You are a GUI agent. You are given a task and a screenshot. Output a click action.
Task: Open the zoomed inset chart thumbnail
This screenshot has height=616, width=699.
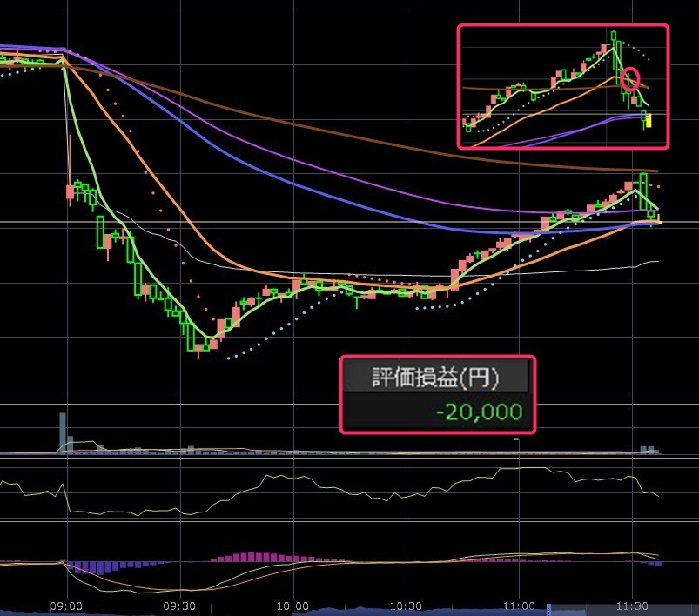coord(562,86)
